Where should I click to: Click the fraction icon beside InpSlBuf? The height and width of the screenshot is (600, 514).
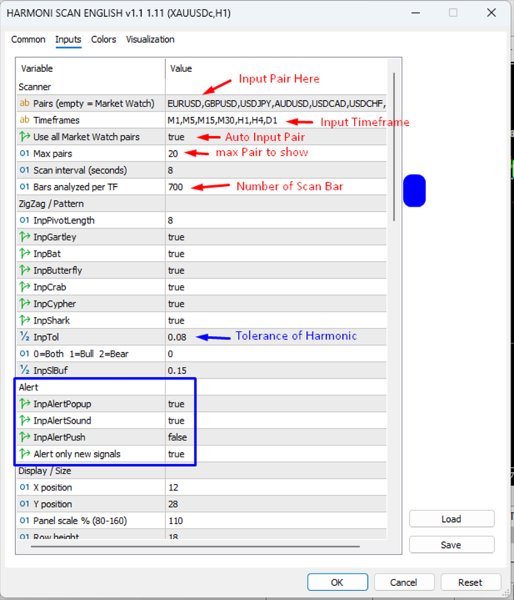[x=24, y=370]
